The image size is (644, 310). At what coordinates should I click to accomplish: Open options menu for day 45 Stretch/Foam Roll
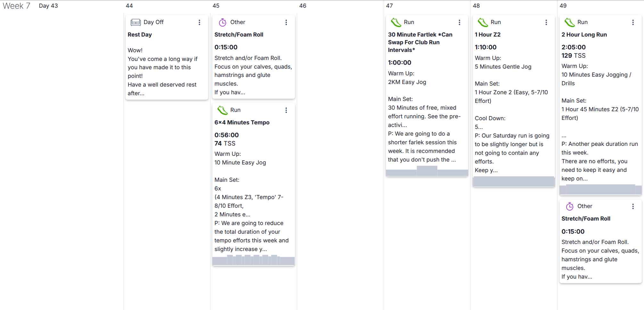pos(286,22)
